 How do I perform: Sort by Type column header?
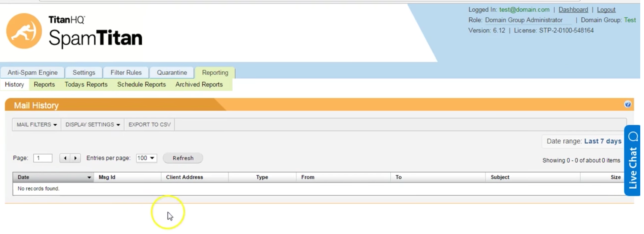click(x=262, y=177)
